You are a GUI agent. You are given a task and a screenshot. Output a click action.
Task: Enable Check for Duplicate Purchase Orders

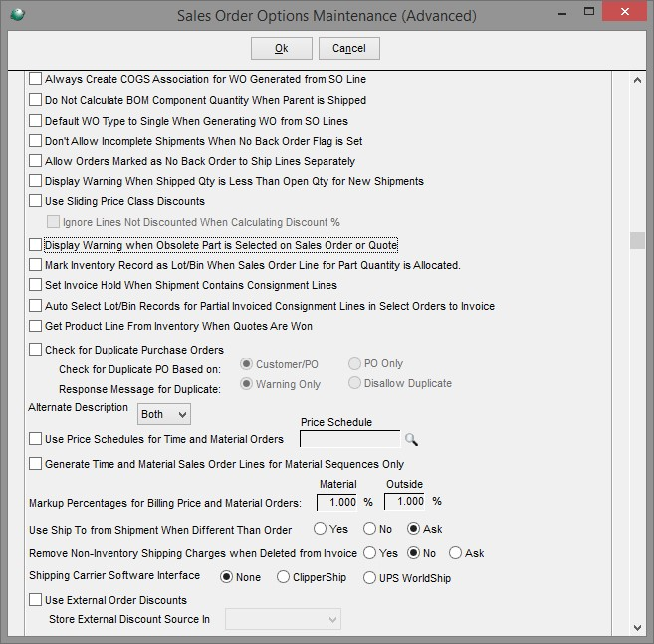36,350
